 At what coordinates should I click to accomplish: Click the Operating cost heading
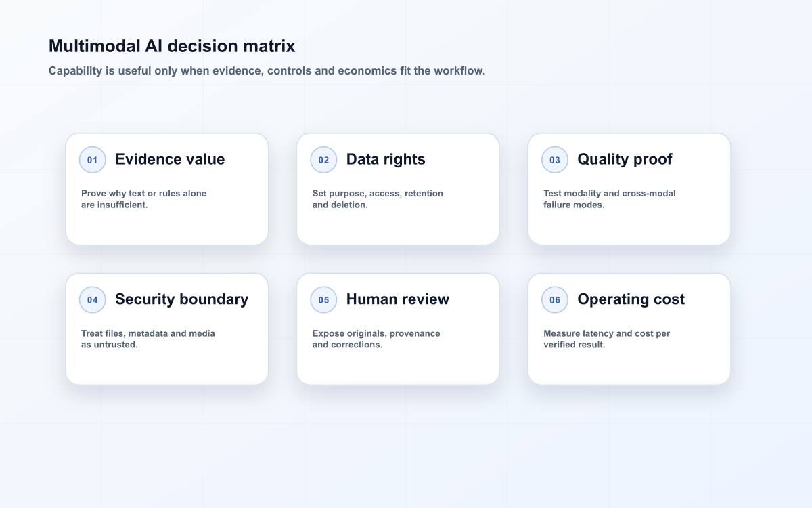pos(631,299)
